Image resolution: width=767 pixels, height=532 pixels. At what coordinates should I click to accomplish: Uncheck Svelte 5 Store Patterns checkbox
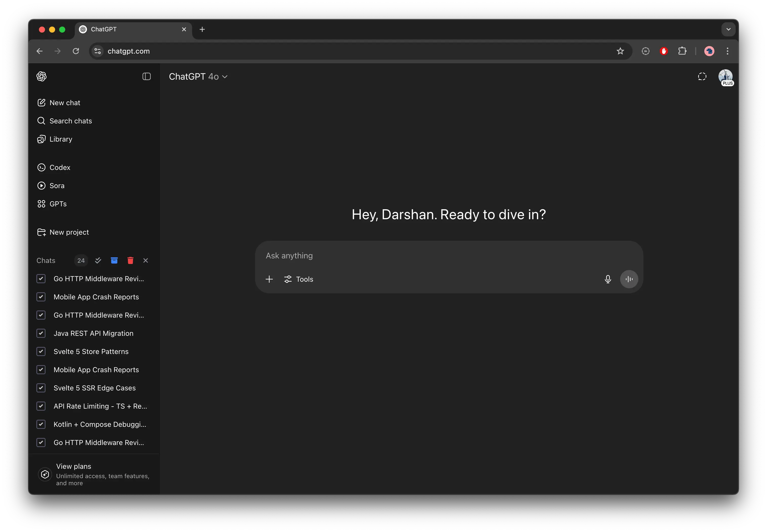point(41,351)
